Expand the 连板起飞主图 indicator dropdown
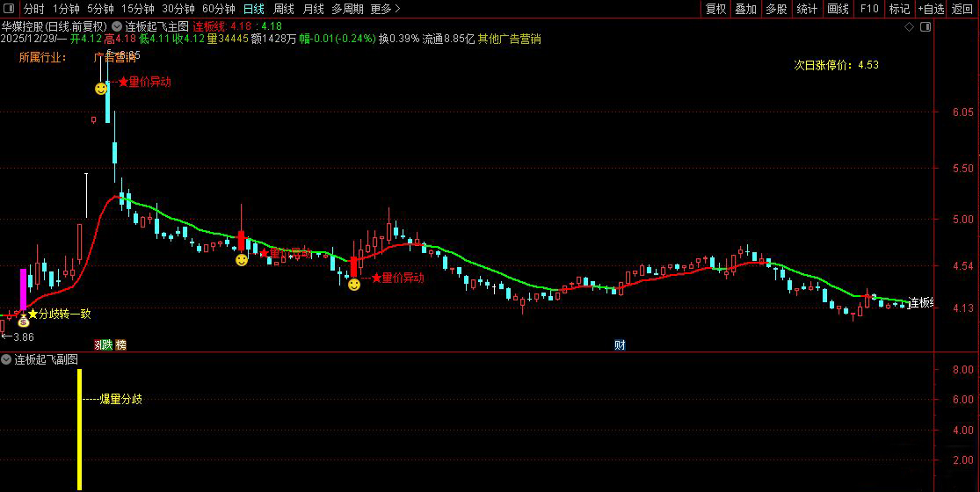 [117, 26]
